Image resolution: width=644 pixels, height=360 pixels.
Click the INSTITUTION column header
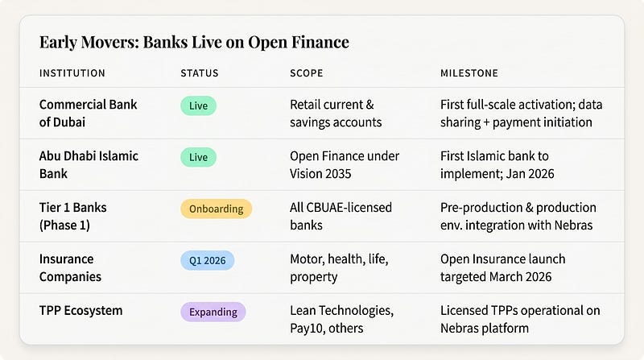[x=72, y=73]
